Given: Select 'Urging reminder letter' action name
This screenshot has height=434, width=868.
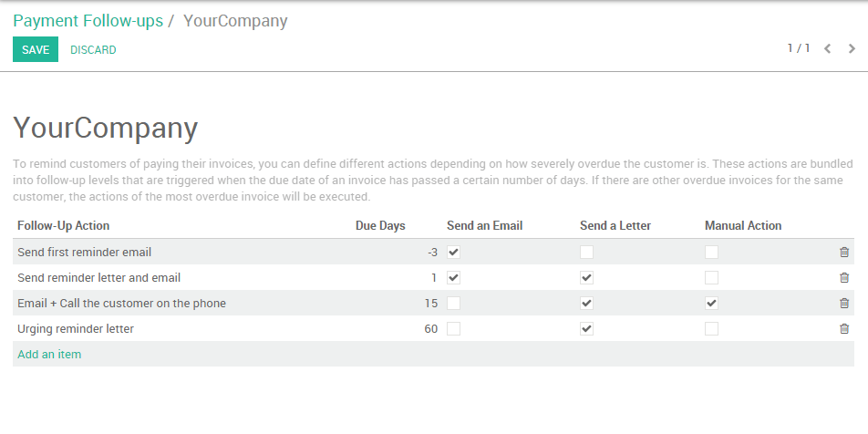Looking at the screenshot, I should click(x=76, y=329).
